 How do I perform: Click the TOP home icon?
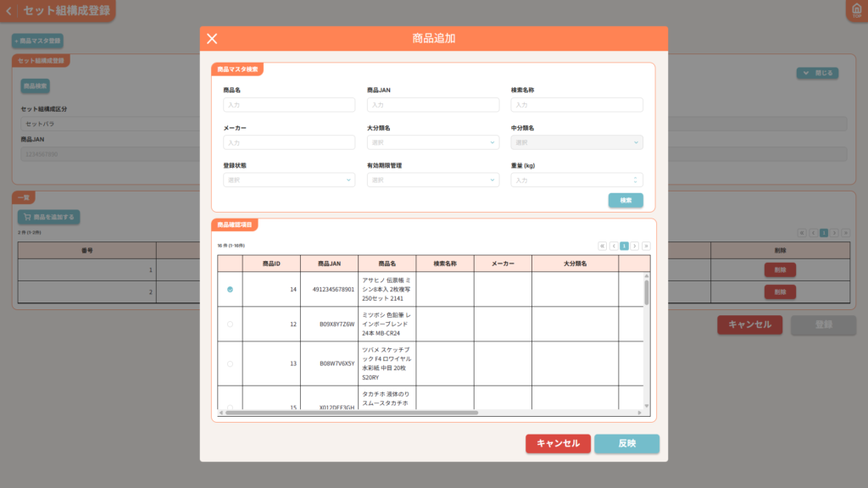pos(856,10)
